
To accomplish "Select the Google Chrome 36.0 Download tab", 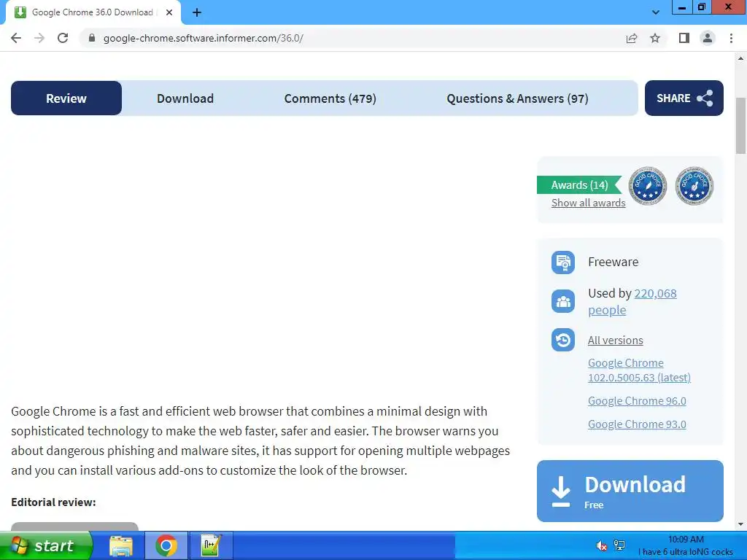I will [x=93, y=12].
